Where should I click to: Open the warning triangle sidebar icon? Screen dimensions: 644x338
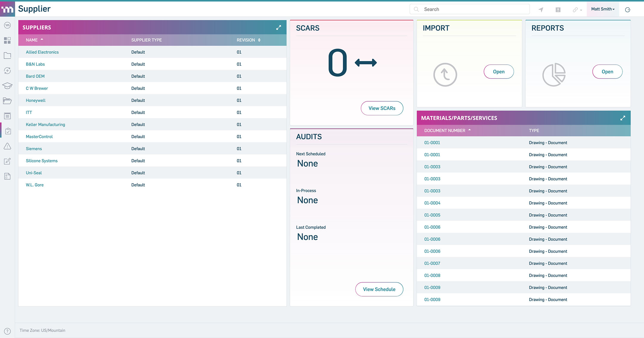(7, 146)
